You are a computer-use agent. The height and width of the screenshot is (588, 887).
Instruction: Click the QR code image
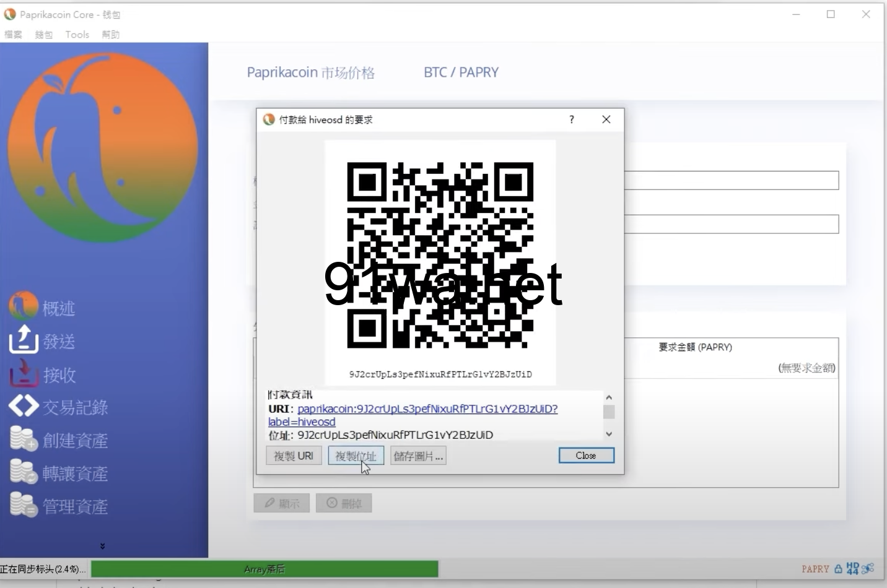click(x=440, y=255)
